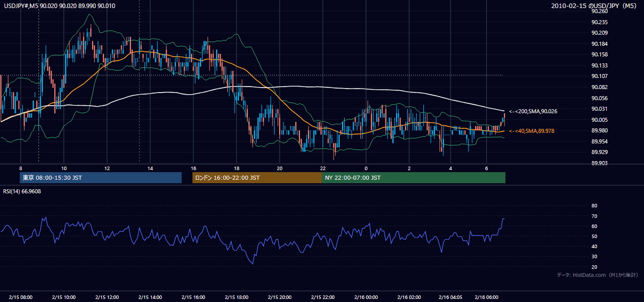The height and width of the screenshot is (302, 644).
Task: Click the 東京 08:00-15:30 JST session bar
Action: [100, 178]
